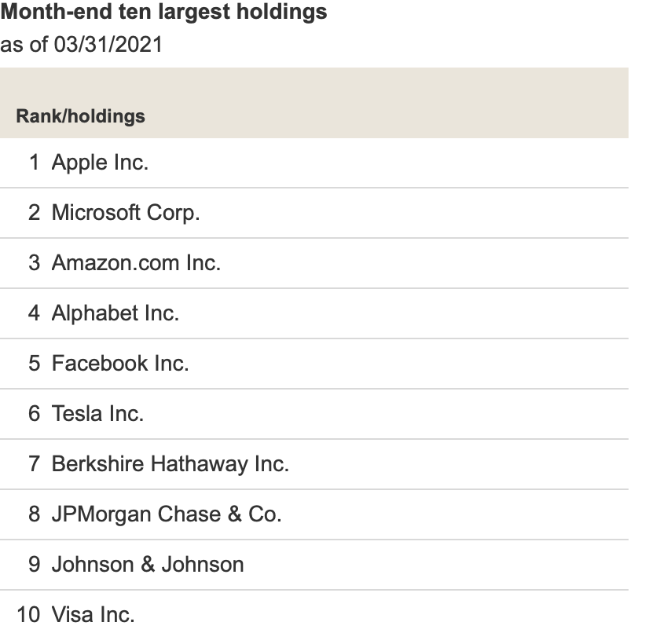Image resolution: width=649 pixels, height=644 pixels.
Task: Click rank number 5 beside Facebook
Action: coord(35,363)
